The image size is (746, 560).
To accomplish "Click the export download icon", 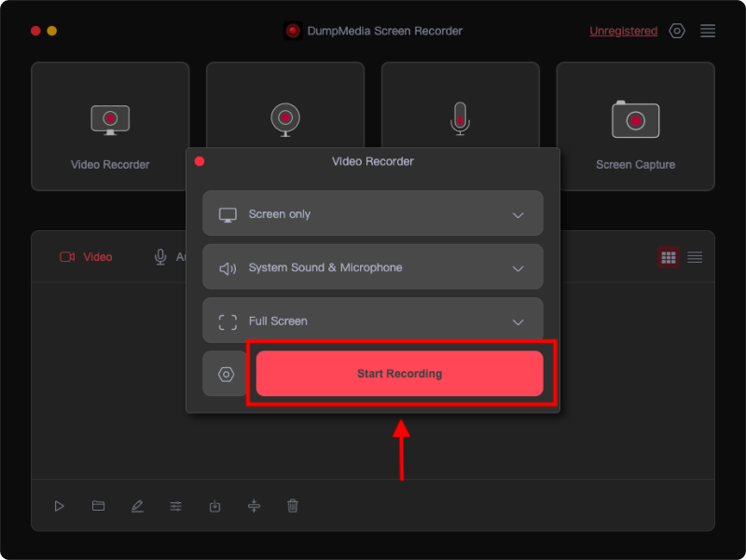I will (214, 506).
